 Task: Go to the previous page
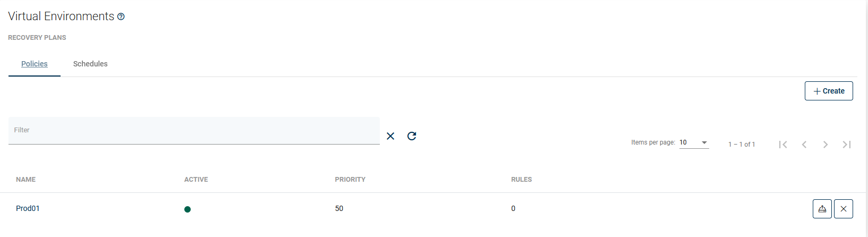[804, 145]
